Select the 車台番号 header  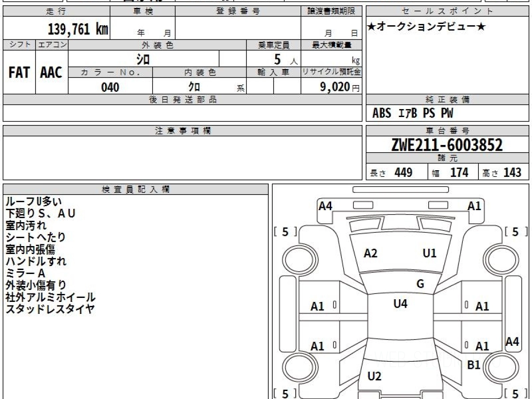(x=447, y=131)
